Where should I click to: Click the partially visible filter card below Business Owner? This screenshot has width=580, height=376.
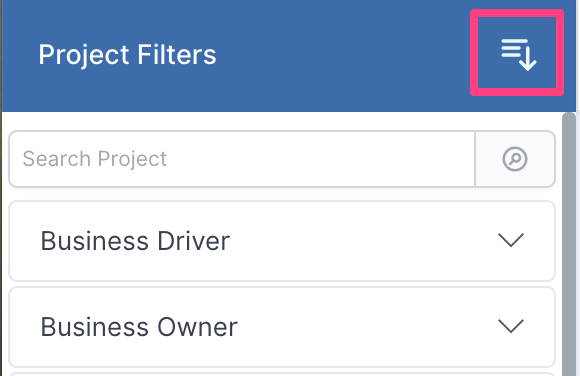tap(282, 374)
